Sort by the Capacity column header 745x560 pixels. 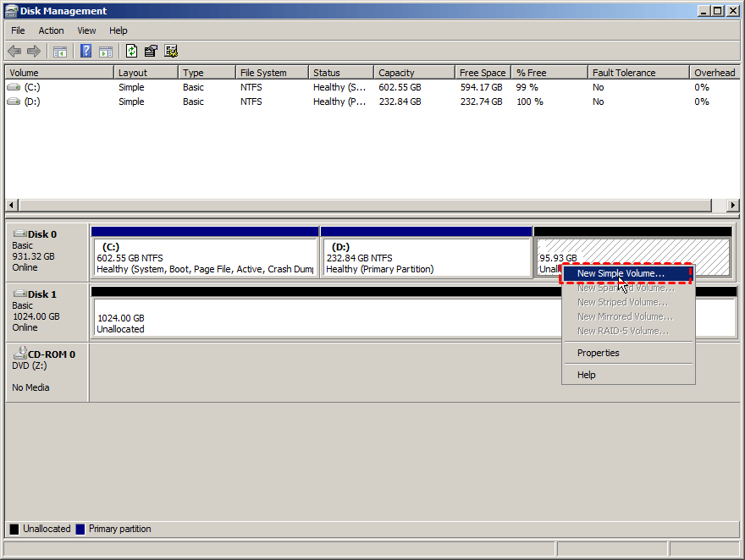point(414,73)
